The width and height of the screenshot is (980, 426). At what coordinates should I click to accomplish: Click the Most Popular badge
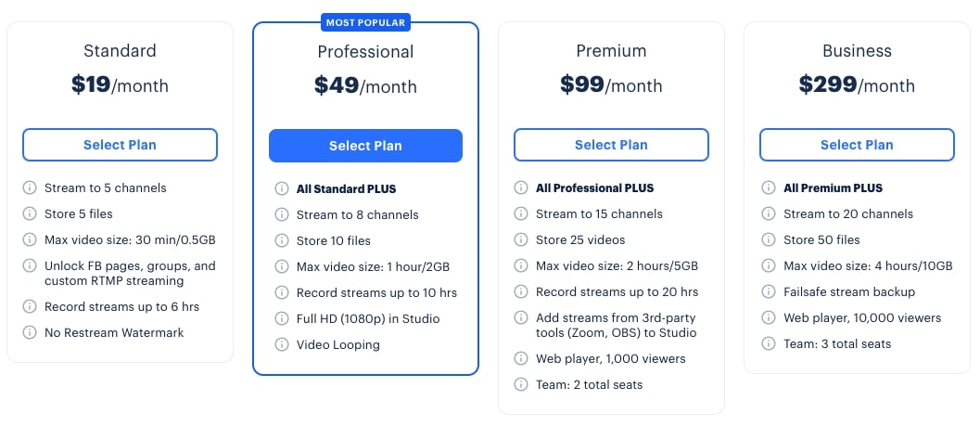[x=365, y=21]
